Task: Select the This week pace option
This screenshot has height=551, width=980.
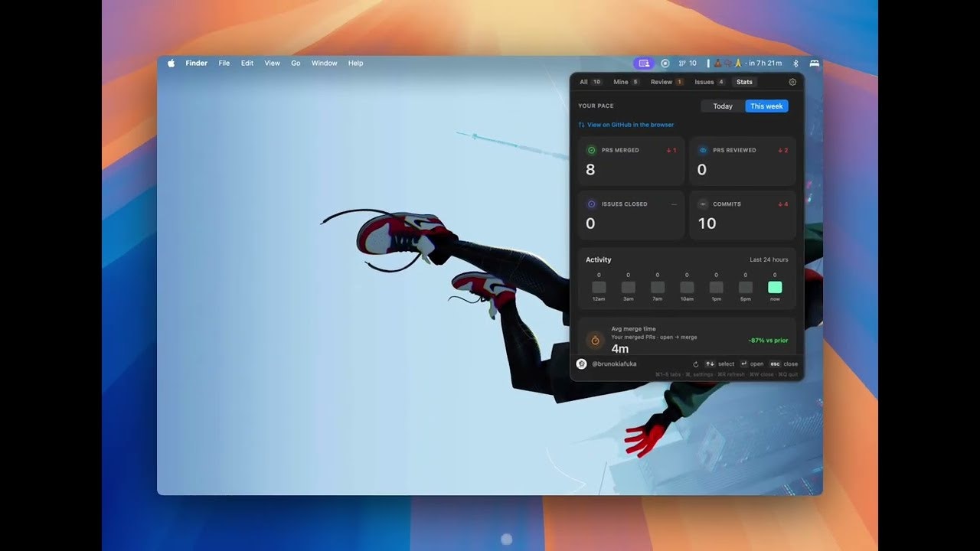Action: coord(766,106)
